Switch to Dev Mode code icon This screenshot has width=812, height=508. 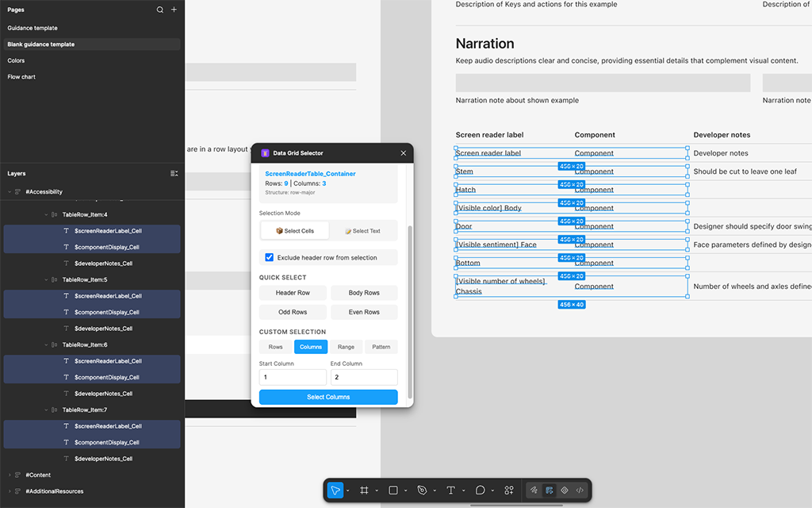pos(580,491)
